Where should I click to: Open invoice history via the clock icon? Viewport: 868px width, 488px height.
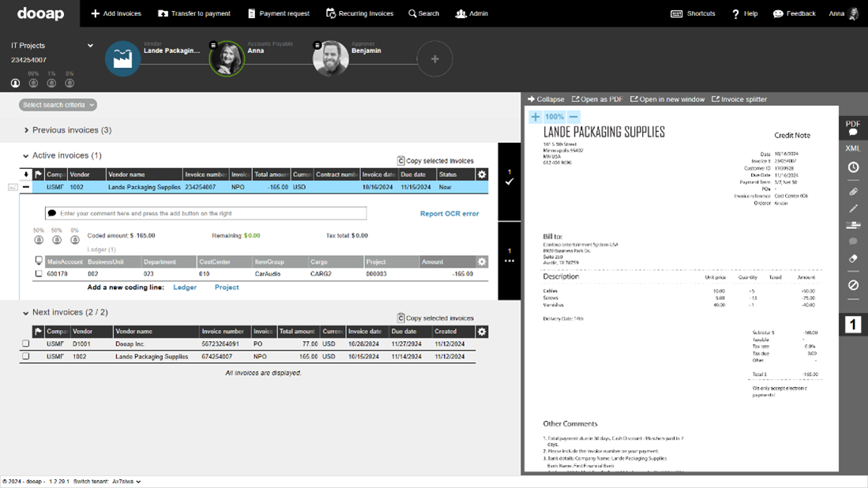854,165
